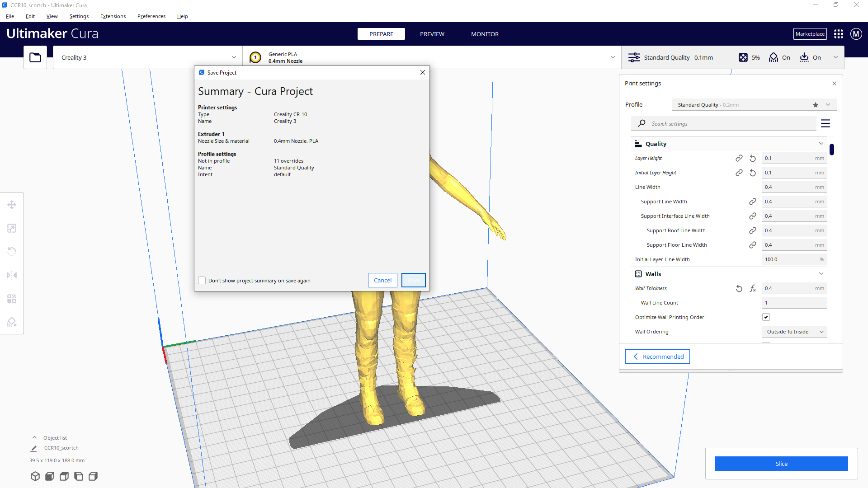Open the Extensions menu

click(113, 16)
